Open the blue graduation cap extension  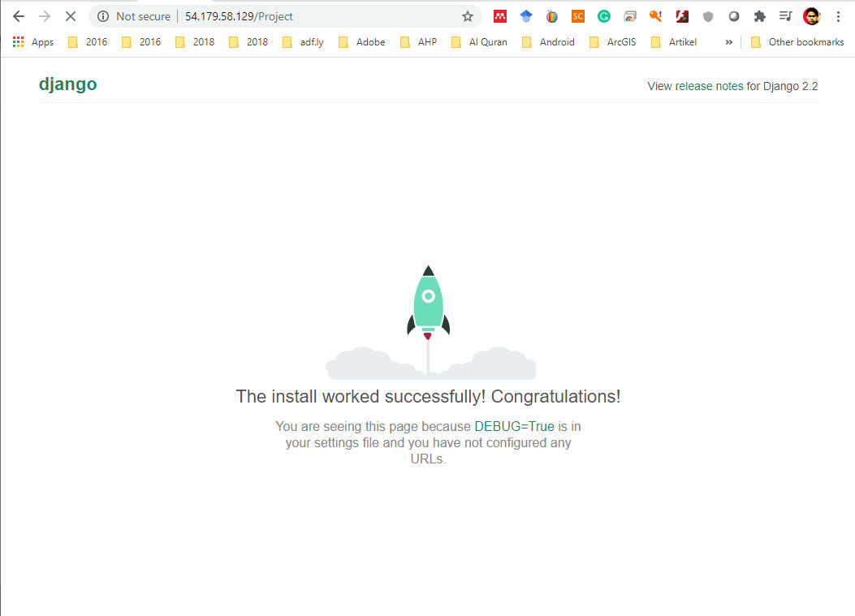click(525, 16)
